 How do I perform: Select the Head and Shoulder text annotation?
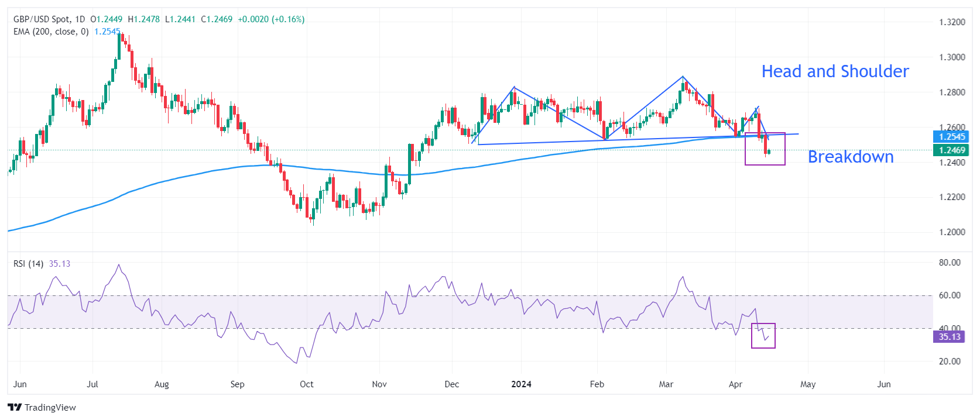click(x=835, y=71)
